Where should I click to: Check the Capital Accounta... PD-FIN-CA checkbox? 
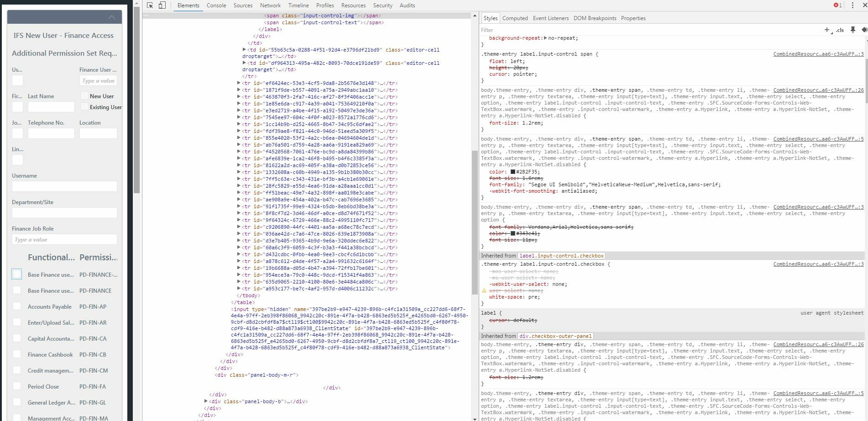click(x=17, y=338)
